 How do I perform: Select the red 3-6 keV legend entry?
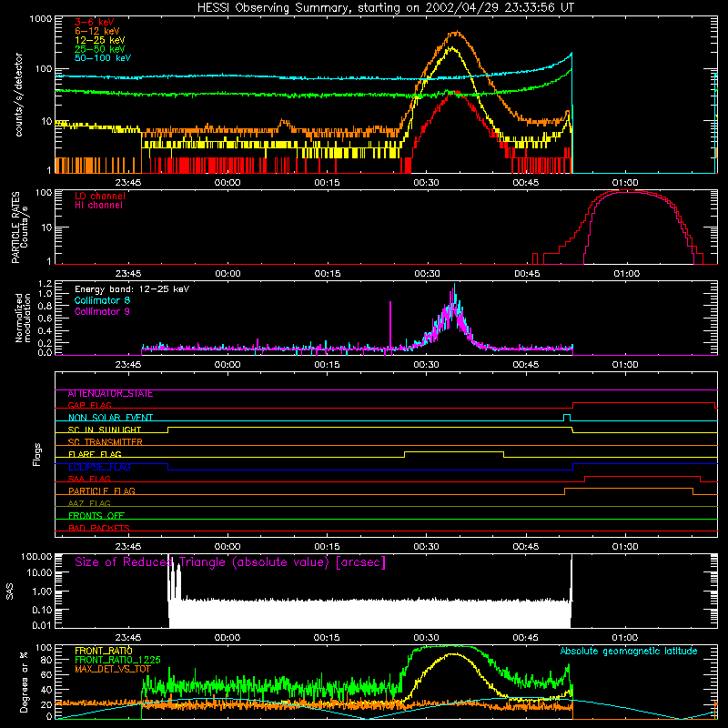pos(95,22)
